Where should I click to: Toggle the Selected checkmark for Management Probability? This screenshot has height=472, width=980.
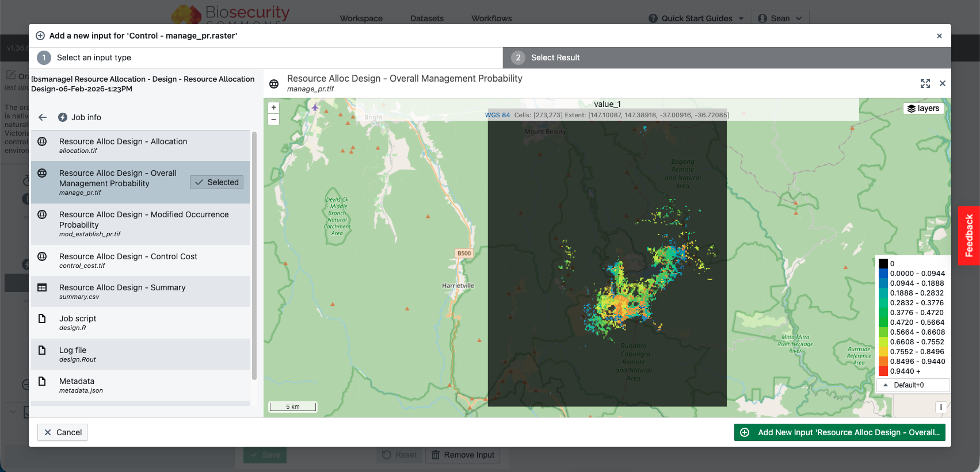[x=216, y=182]
